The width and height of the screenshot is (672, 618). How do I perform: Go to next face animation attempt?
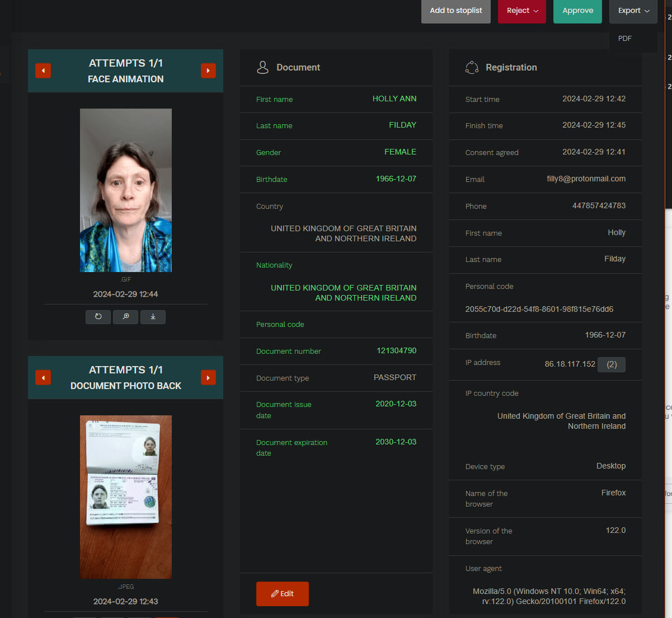coord(208,71)
